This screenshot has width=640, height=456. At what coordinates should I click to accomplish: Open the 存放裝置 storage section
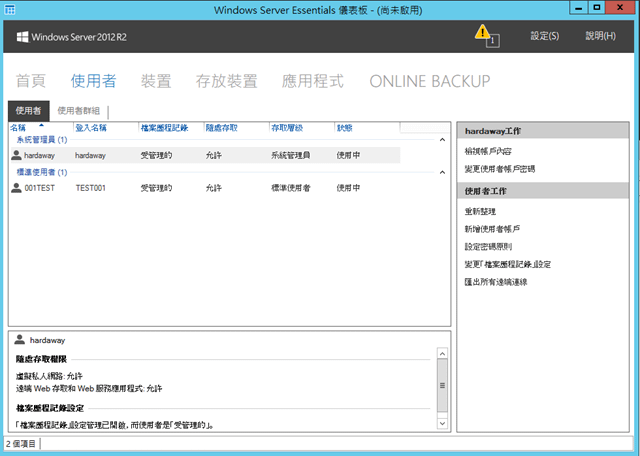(227, 81)
